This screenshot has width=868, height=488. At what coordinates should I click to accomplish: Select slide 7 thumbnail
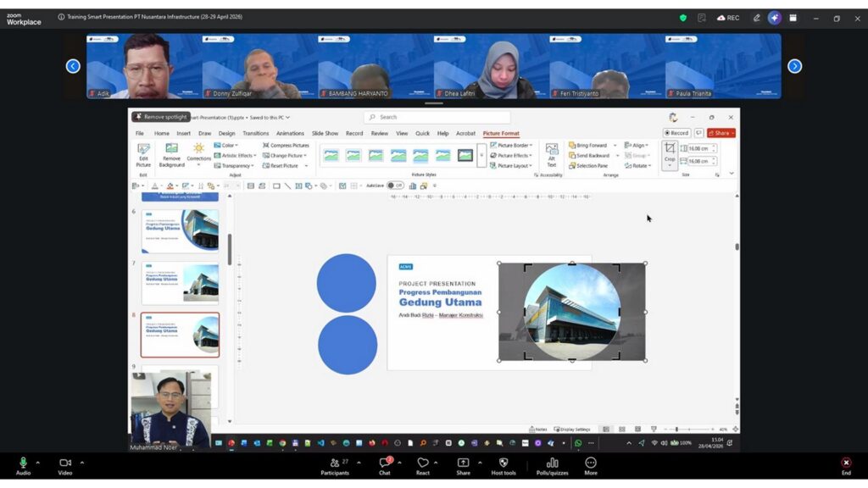(x=180, y=283)
